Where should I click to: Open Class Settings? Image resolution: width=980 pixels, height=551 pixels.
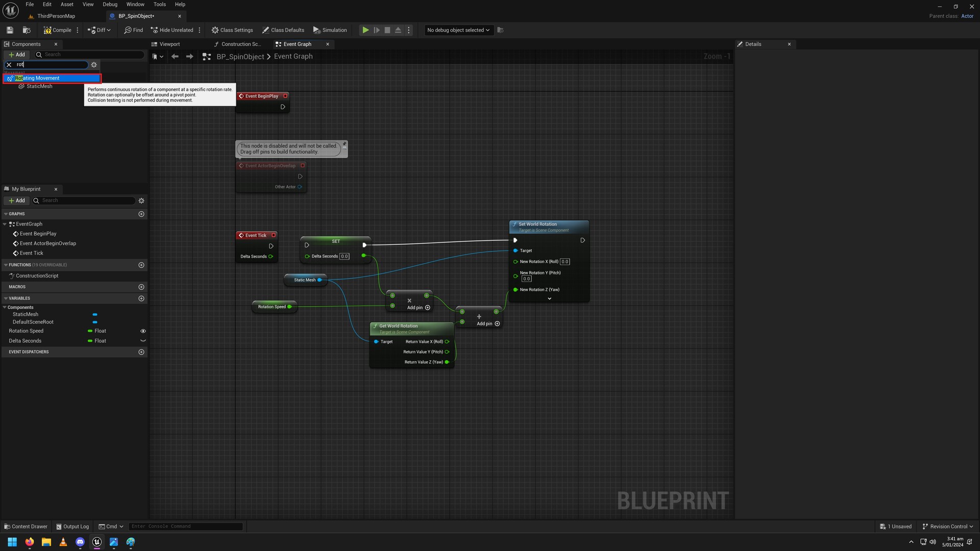(x=232, y=30)
